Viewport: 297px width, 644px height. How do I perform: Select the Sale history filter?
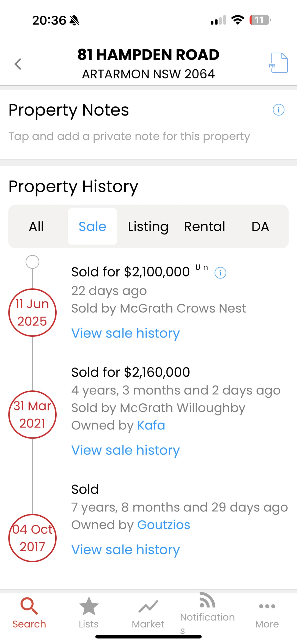coord(92,226)
